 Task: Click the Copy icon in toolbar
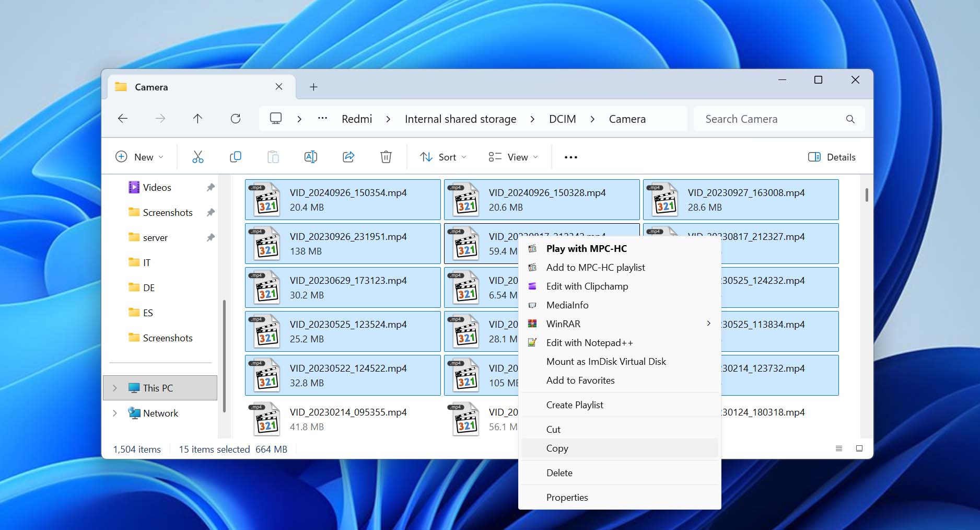(x=236, y=157)
